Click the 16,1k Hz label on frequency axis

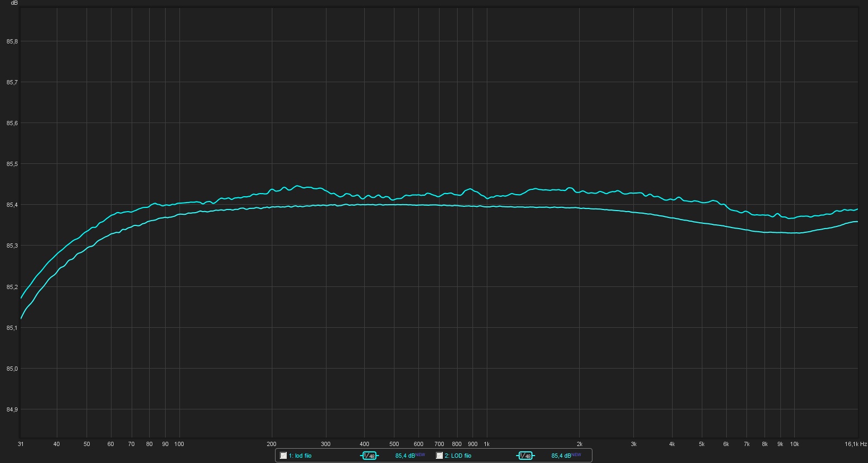coord(855,444)
